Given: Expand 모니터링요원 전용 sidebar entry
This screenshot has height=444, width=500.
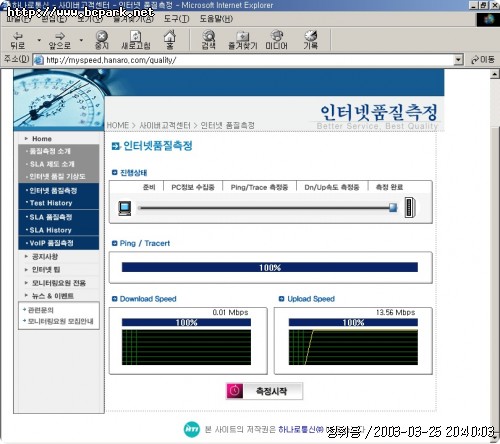Looking at the screenshot, I should [59, 283].
